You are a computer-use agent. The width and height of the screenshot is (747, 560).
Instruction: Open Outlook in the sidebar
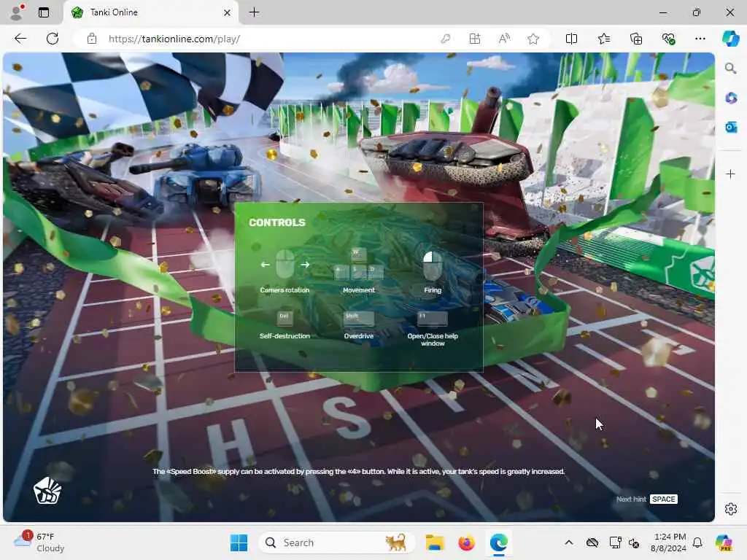[731, 127]
